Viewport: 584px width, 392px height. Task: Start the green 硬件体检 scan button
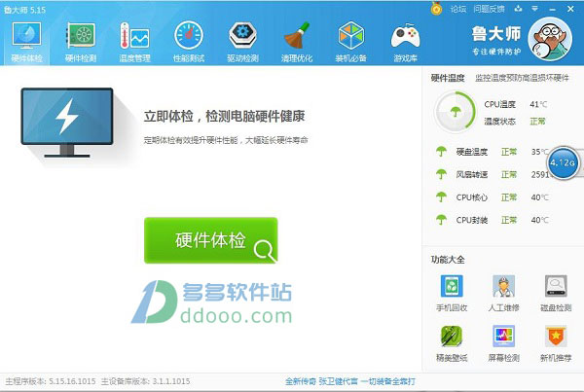tap(211, 240)
